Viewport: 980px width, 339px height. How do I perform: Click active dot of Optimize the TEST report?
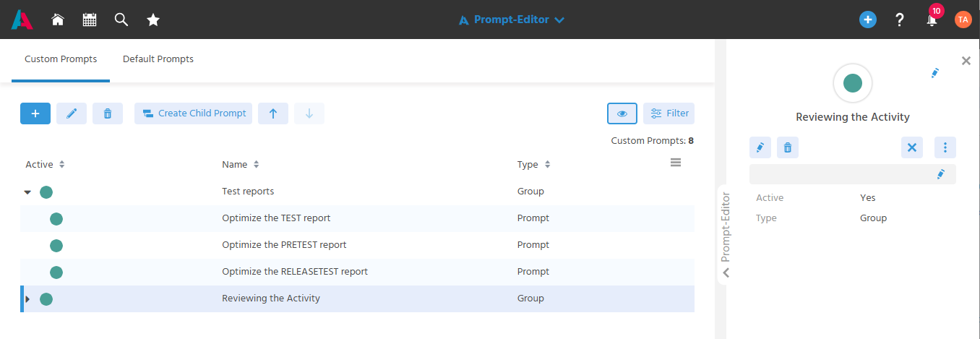56,219
